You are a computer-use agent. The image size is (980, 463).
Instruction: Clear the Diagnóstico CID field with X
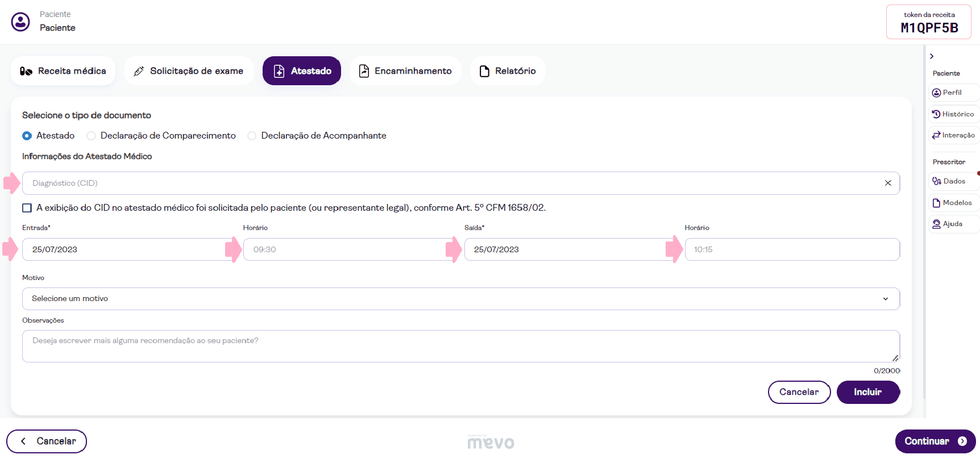[x=887, y=183]
